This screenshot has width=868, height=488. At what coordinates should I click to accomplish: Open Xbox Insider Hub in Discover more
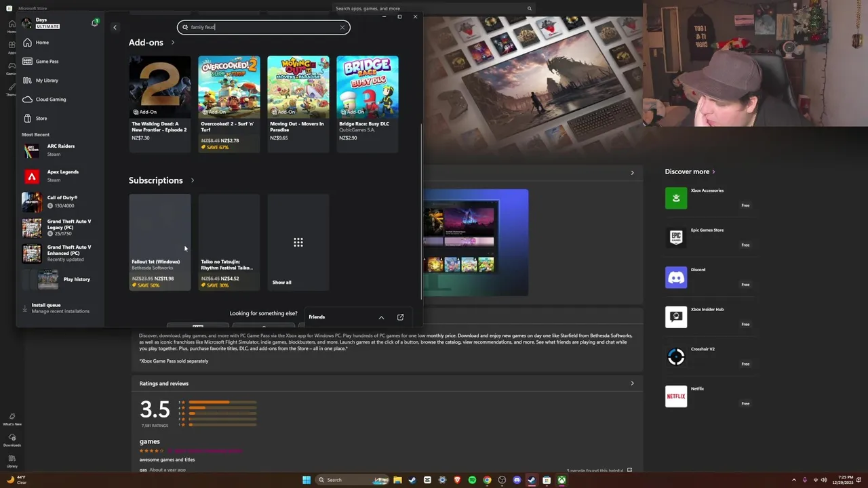coord(711,317)
